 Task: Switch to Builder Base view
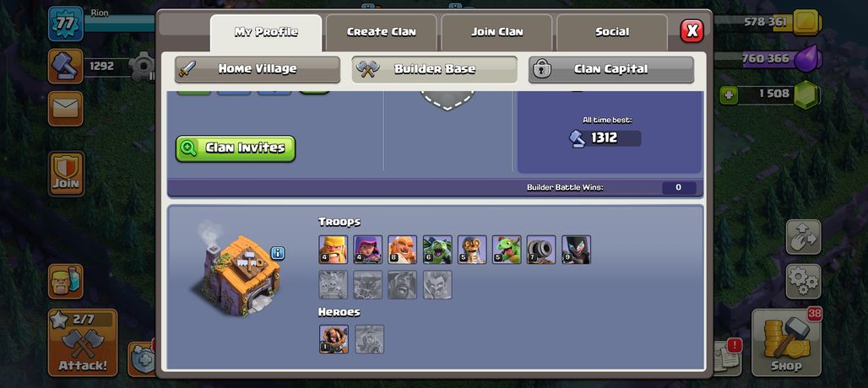click(x=435, y=69)
